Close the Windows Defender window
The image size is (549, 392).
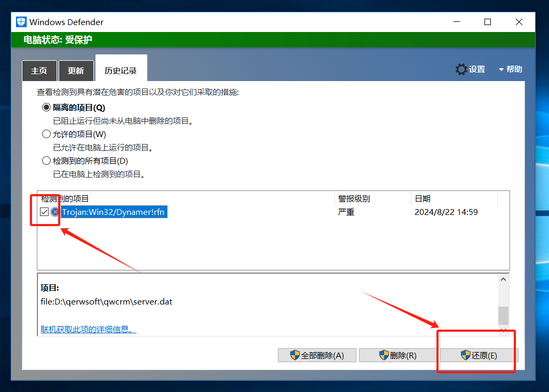click(x=519, y=22)
